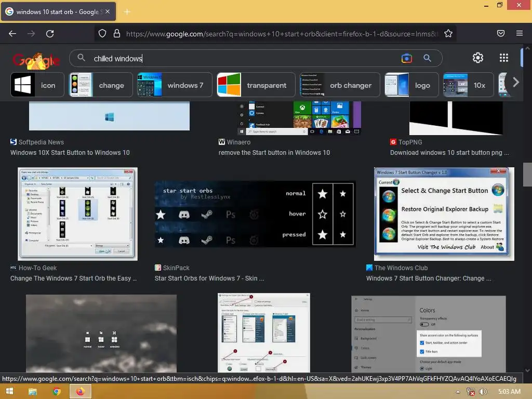Open Winaero start menu tiles thumbnail
Screen dimensions: 532x399
point(299,118)
